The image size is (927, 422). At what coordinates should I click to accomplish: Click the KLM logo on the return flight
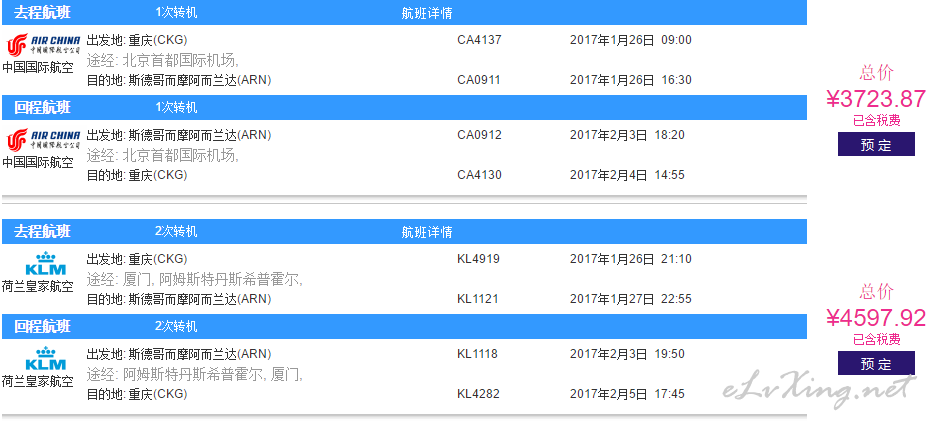pos(46,358)
